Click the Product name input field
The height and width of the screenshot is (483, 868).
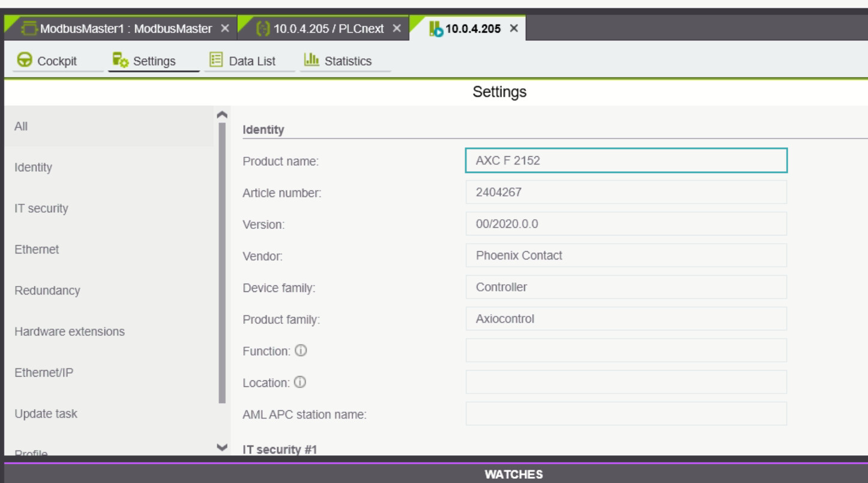point(625,160)
